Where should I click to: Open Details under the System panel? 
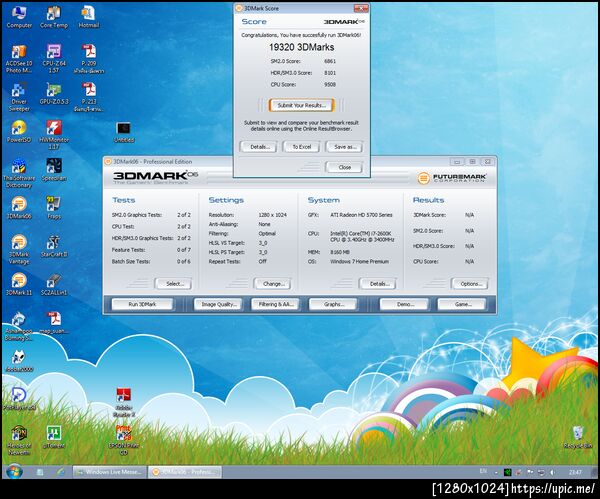tap(378, 284)
